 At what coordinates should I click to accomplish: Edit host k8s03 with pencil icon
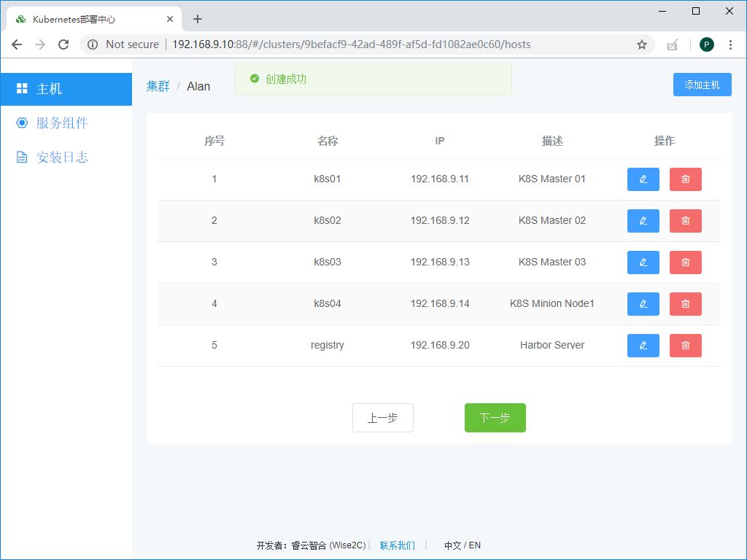643,262
